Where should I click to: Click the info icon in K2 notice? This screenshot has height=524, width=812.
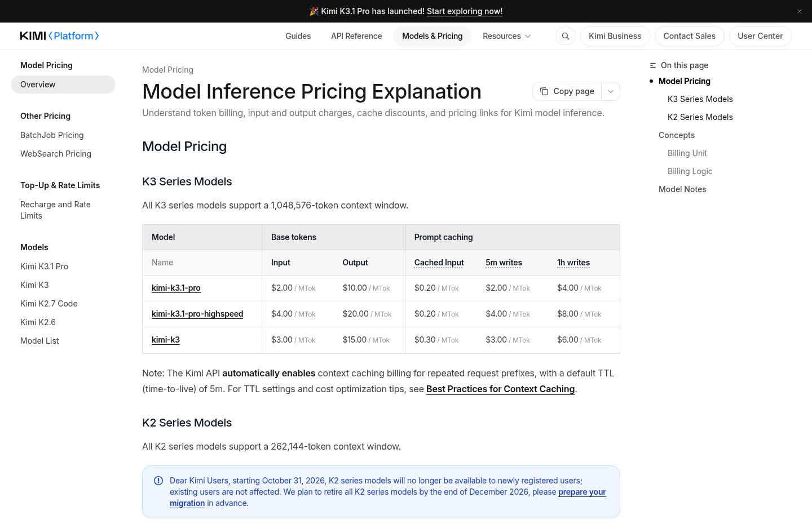[158, 481]
